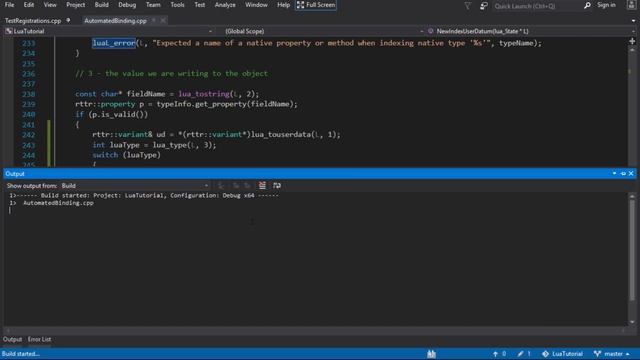Screen dimensions: 640x360
Task: Toggle Word Wrap in Output panel
Action: [x=277, y=186]
